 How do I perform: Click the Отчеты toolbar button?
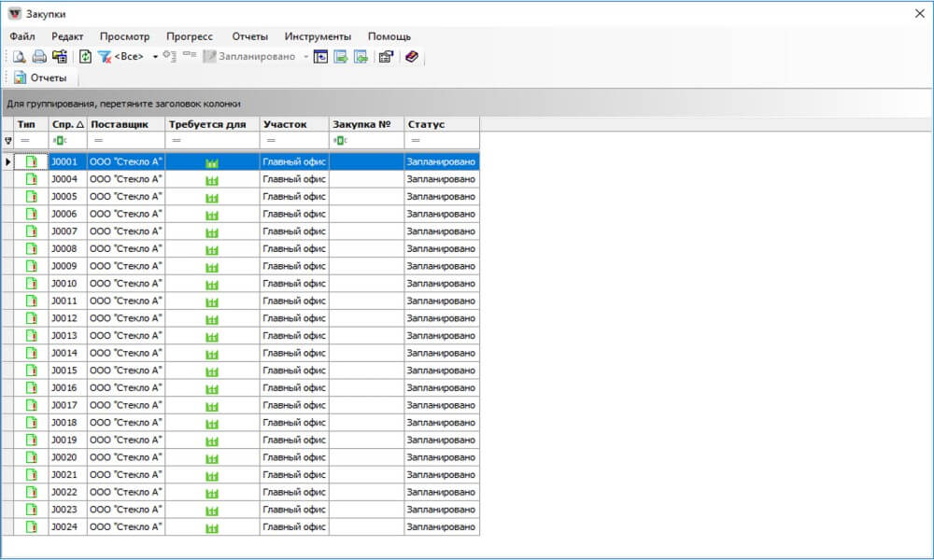(40, 77)
